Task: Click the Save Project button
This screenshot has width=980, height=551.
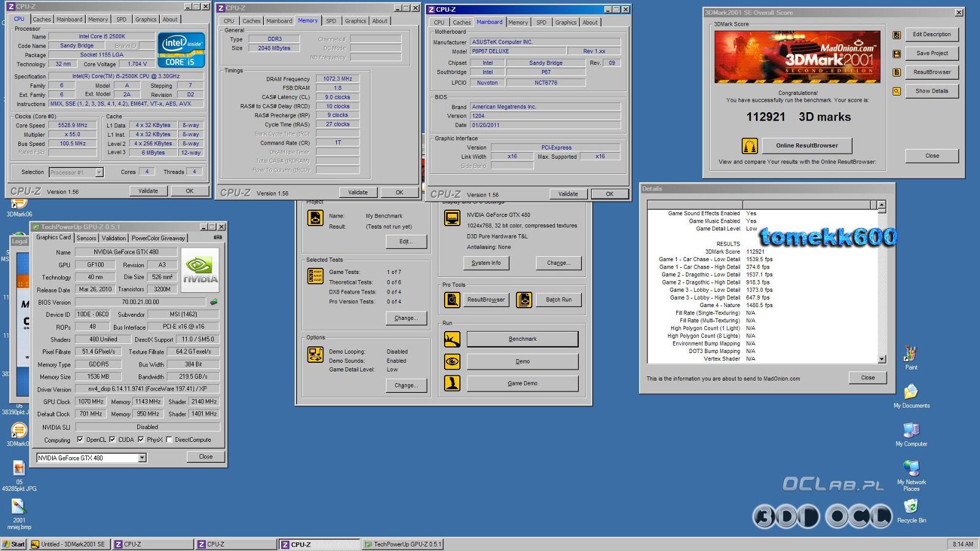Action: (932, 54)
